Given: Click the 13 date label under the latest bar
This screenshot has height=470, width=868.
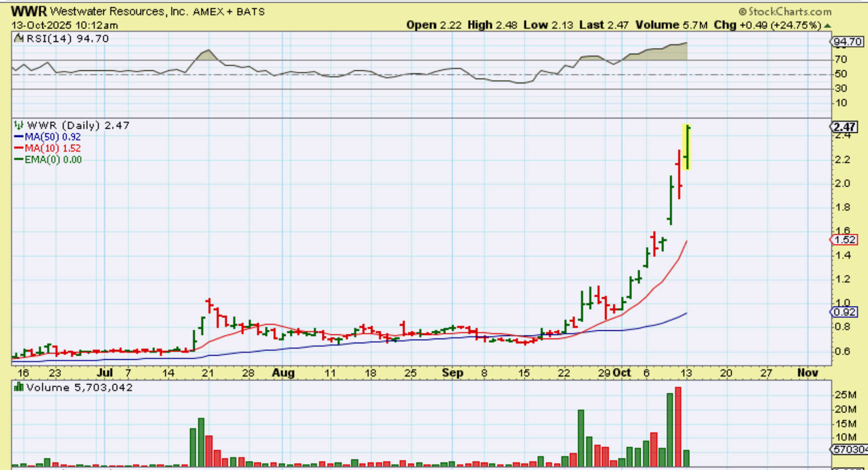Looking at the screenshot, I should [x=687, y=373].
